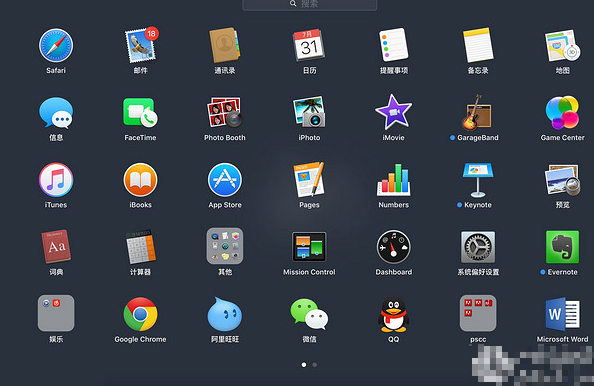Expand the pscc folder
The width and height of the screenshot is (594, 386).
tap(478, 313)
